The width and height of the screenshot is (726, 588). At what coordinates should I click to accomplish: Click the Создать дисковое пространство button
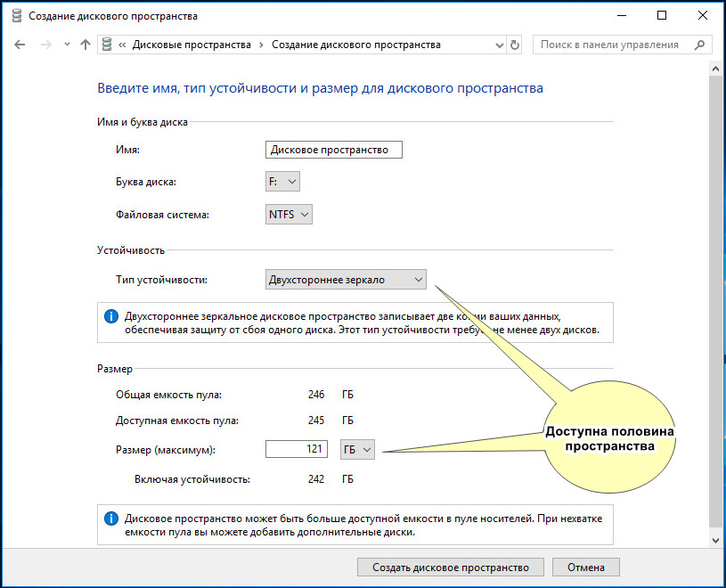click(x=451, y=568)
